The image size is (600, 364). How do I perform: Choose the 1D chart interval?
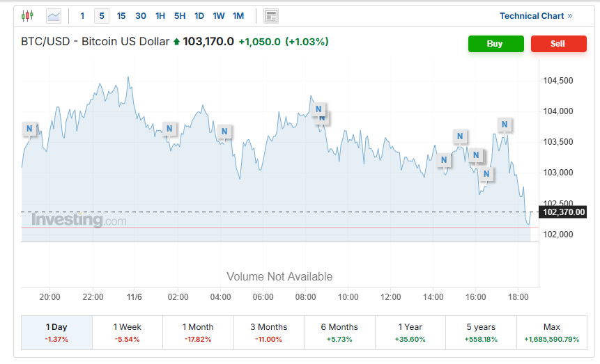point(199,15)
